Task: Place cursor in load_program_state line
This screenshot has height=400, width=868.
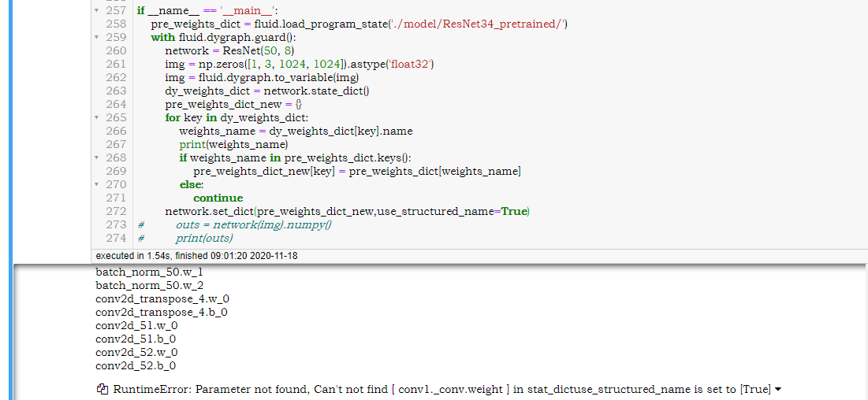Action: pyautogui.click(x=359, y=24)
